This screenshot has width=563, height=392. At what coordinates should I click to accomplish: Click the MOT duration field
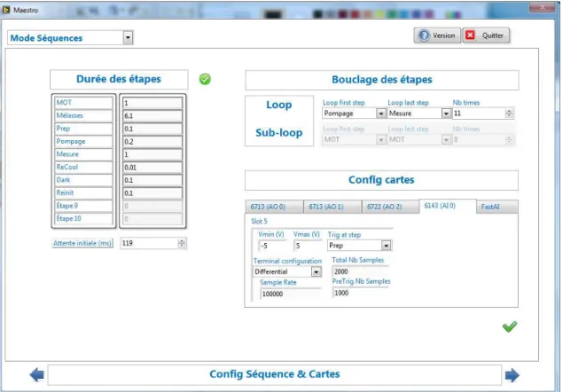tap(152, 103)
